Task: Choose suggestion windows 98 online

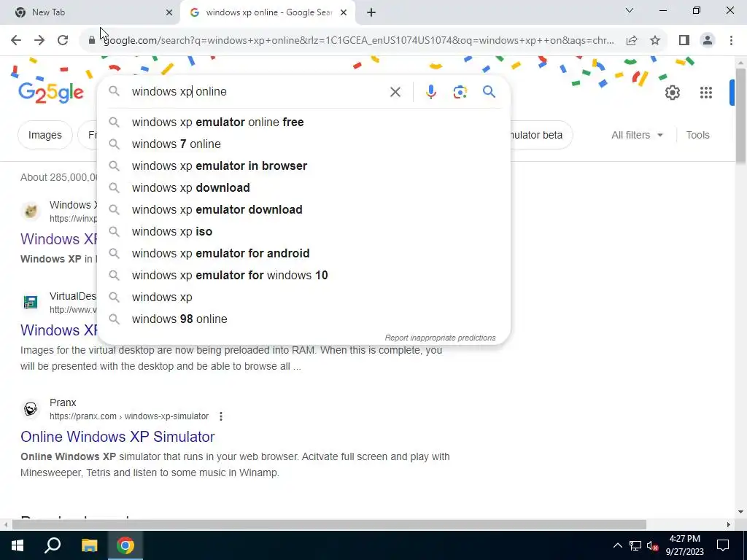Action: pyautogui.click(x=303, y=319)
